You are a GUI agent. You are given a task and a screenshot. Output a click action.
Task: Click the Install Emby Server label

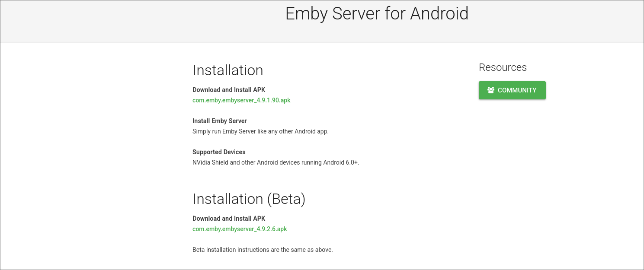[219, 121]
